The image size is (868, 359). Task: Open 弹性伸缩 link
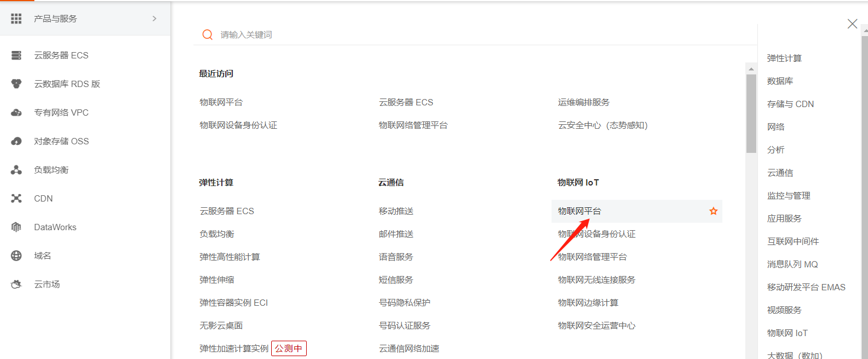217,280
